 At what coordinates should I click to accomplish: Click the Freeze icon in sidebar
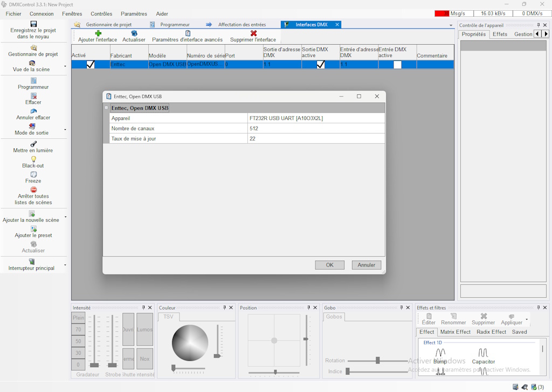tap(33, 174)
